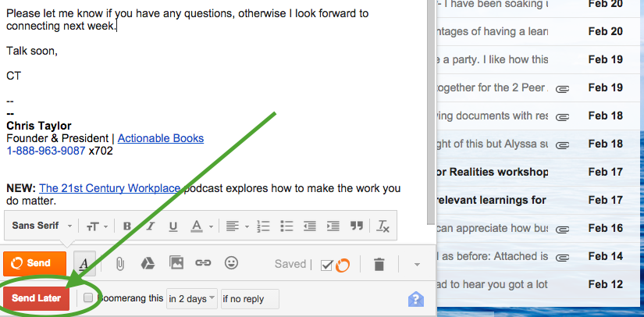
Task: Insert a quote block
Action: [357, 226]
